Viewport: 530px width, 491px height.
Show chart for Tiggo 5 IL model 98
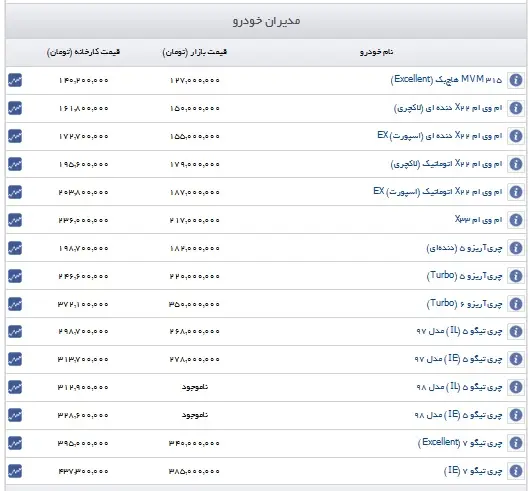coord(15,387)
